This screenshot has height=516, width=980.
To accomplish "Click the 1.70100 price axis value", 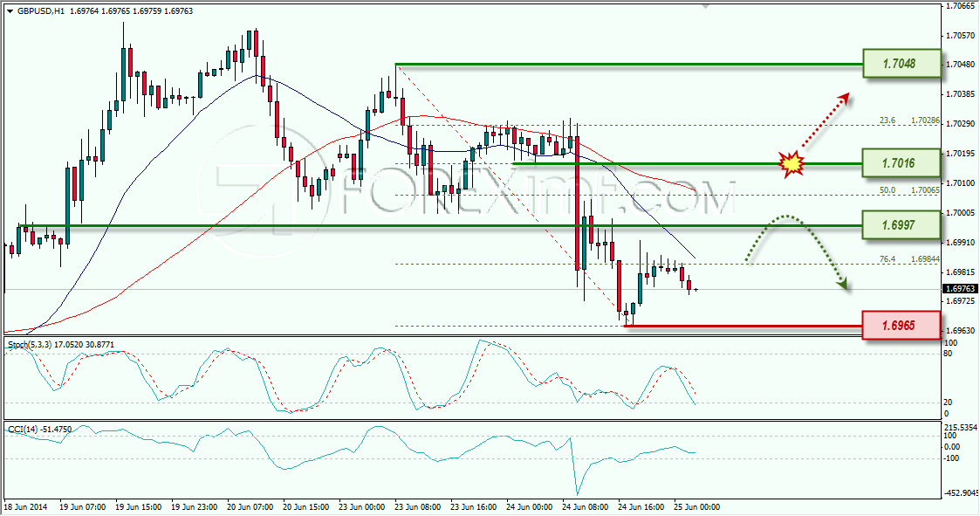I will [962, 183].
